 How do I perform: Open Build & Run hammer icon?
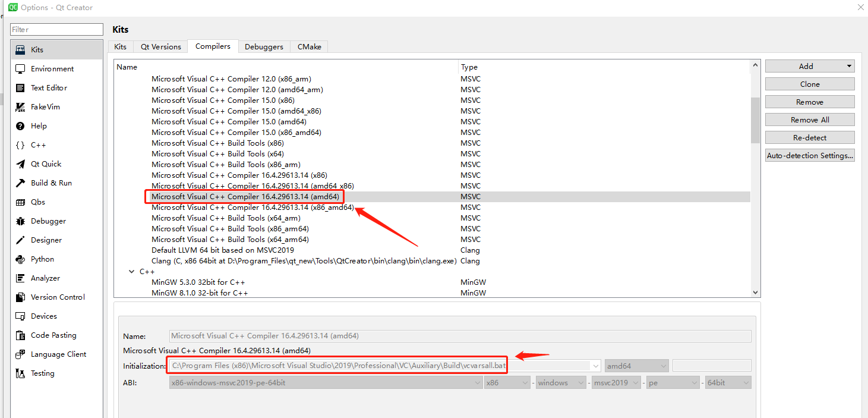[x=20, y=183]
